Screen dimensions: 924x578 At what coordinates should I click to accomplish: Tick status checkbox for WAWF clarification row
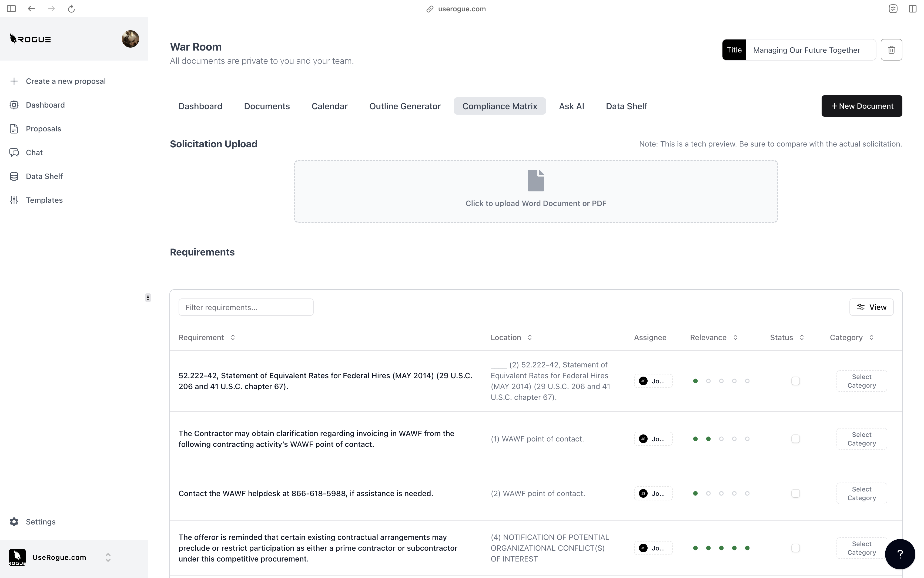point(795,439)
